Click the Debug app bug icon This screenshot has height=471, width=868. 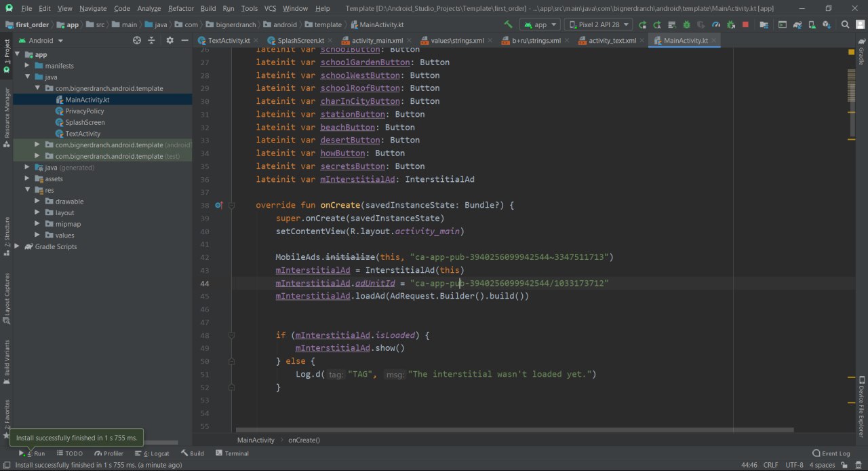point(686,24)
